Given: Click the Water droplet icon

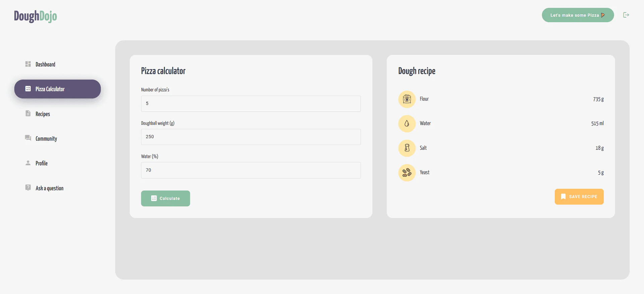Looking at the screenshot, I should [407, 124].
